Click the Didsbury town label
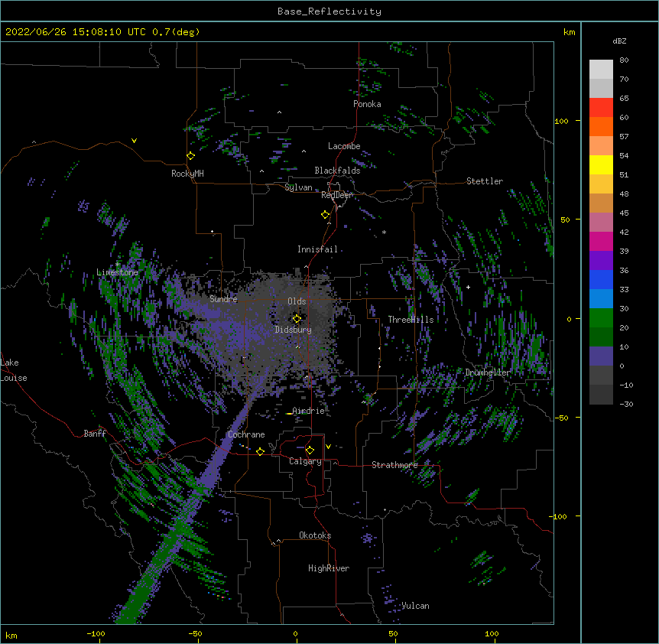 (x=294, y=330)
